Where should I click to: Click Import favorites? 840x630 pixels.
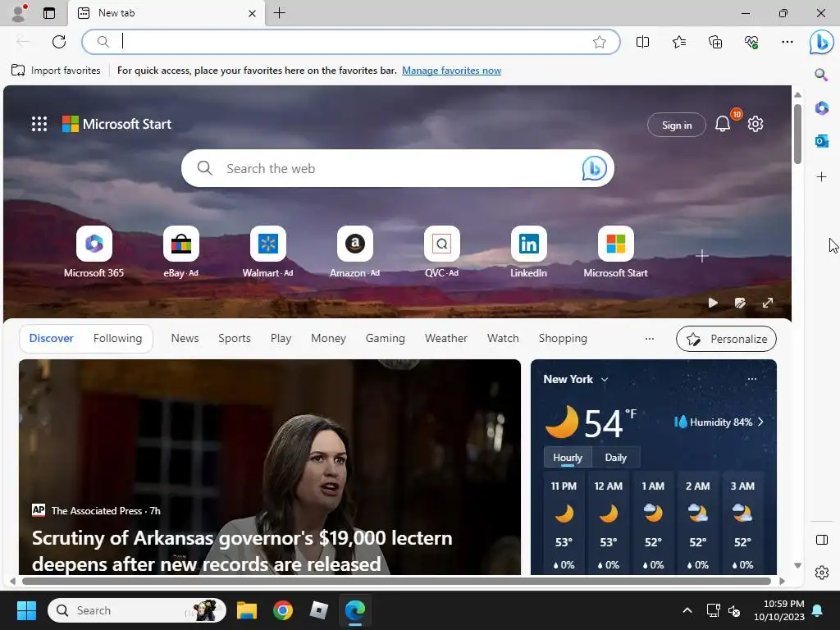56,71
